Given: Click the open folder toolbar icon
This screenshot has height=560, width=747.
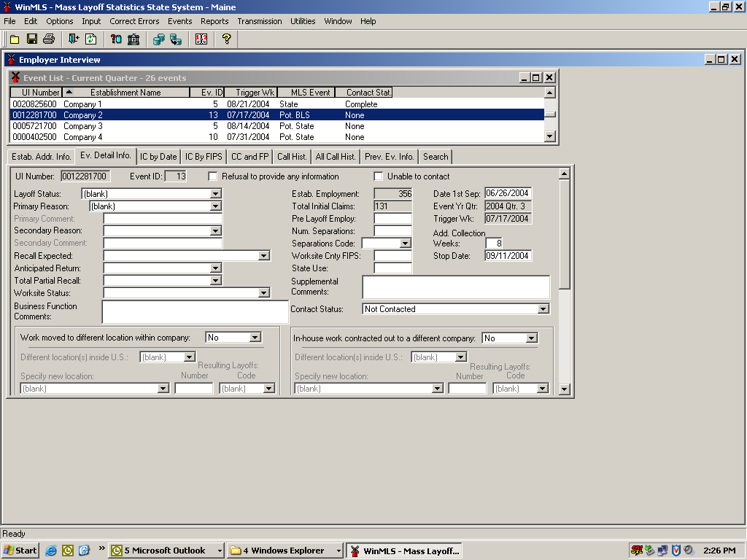Looking at the screenshot, I should tap(15, 39).
